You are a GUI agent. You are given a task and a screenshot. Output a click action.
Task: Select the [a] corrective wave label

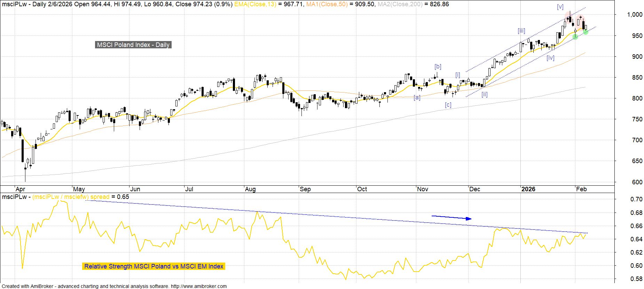click(x=417, y=98)
